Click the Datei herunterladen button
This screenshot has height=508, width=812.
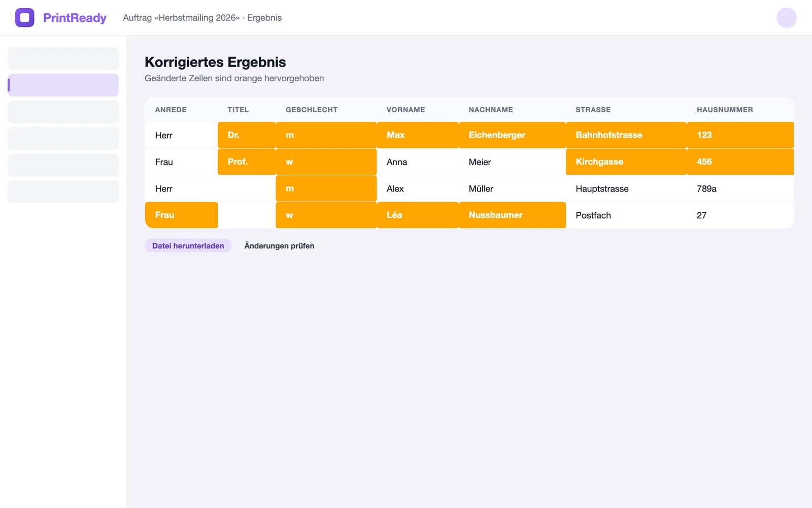[x=188, y=246]
